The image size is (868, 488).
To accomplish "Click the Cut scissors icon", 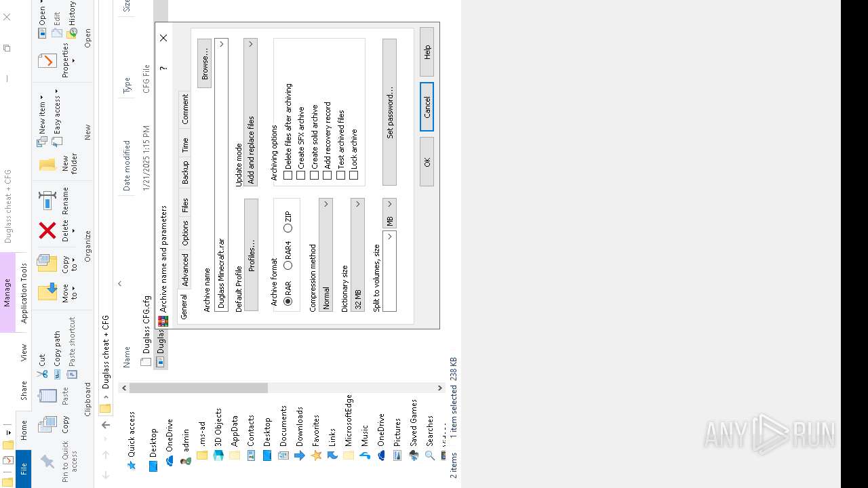I will pos(42,373).
